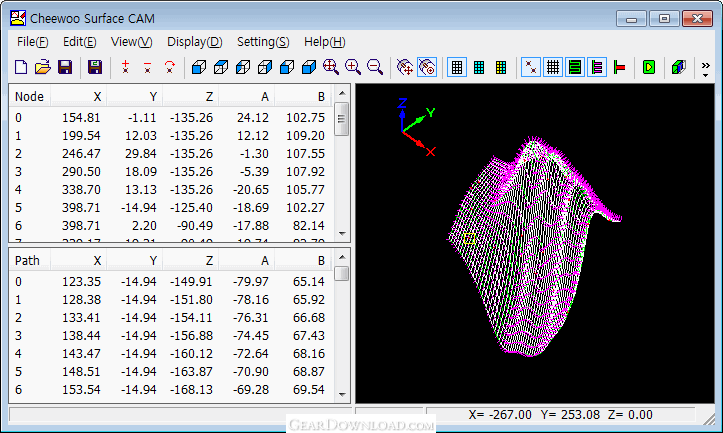Image resolution: width=723 pixels, height=433 pixels.
Task: Select the view cube with only top face blue
Action: 221,67
